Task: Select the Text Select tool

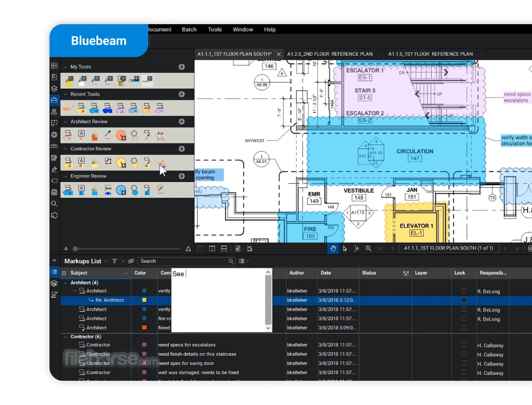Action: pyautogui.click(x=357, y=248)
